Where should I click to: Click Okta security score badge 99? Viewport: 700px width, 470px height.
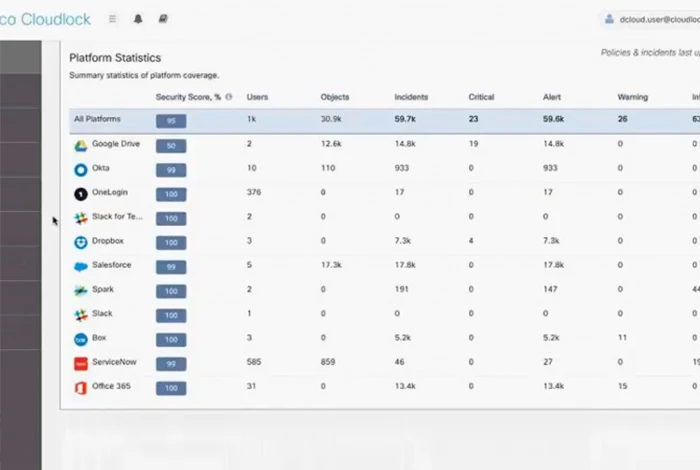(171, 170)
